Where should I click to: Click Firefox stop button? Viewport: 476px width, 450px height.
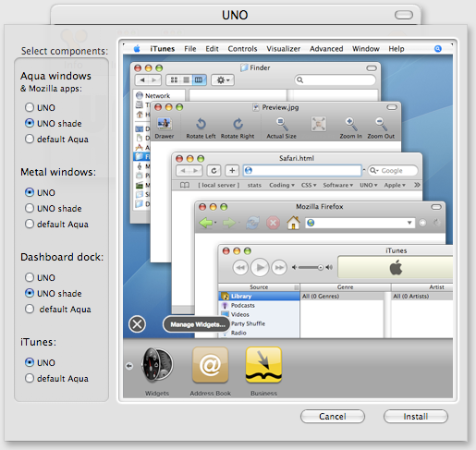point(273,223)
